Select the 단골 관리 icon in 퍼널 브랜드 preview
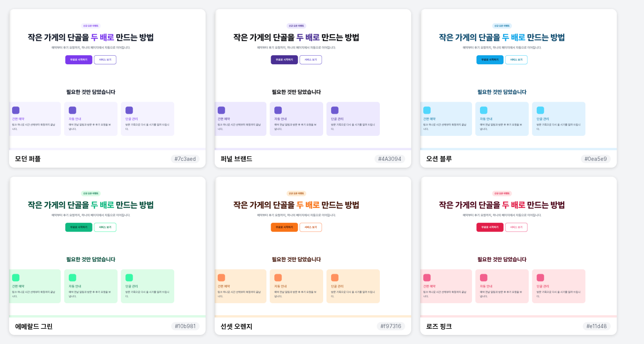The image size is (644, 344). pyautogui.click(x=335, y=110)
